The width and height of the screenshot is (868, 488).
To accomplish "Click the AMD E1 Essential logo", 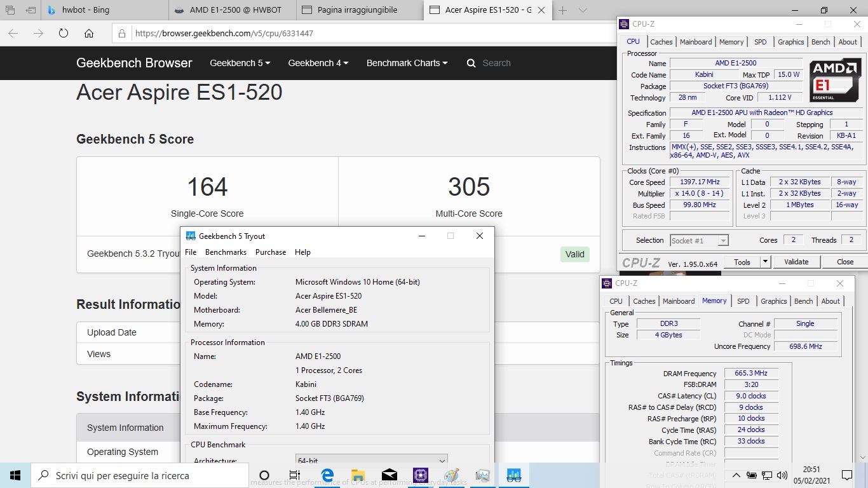I will pyautogui.click(x=836, y=79).
